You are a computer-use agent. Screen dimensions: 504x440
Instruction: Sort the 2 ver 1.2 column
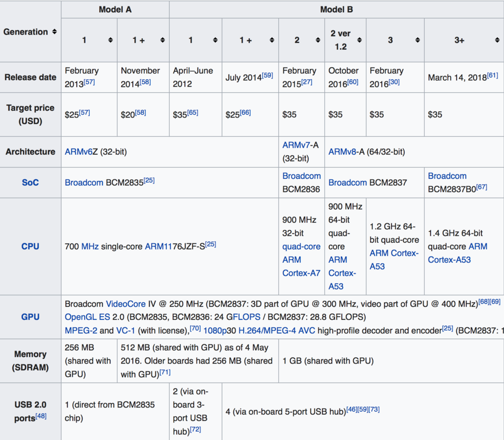pos(359,40)
